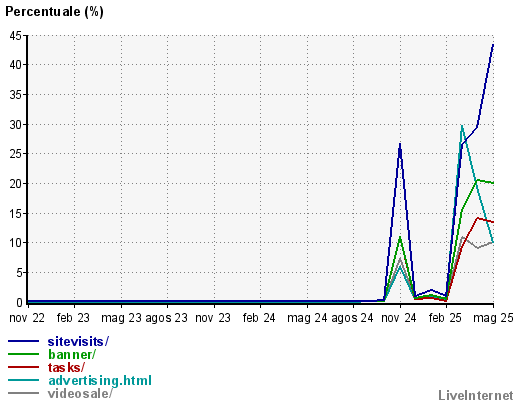520x405 pixels.
Task: Click the tasks/ legend label
Action: click(x=66, y=367)
